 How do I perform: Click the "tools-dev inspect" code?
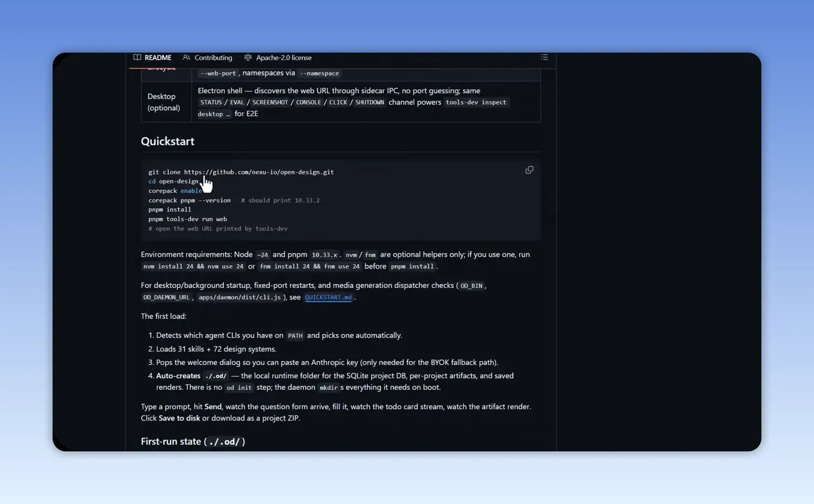point(476,102)
